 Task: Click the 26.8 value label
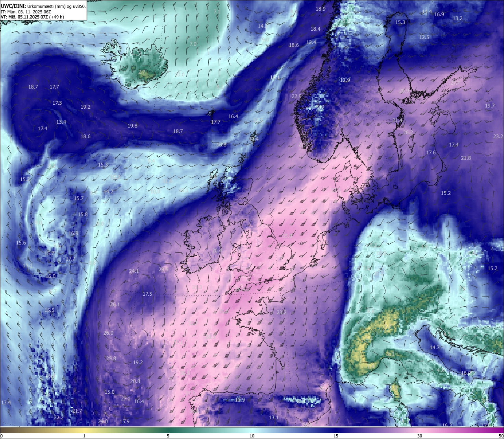pyautogui.click(x=135, y=382)
